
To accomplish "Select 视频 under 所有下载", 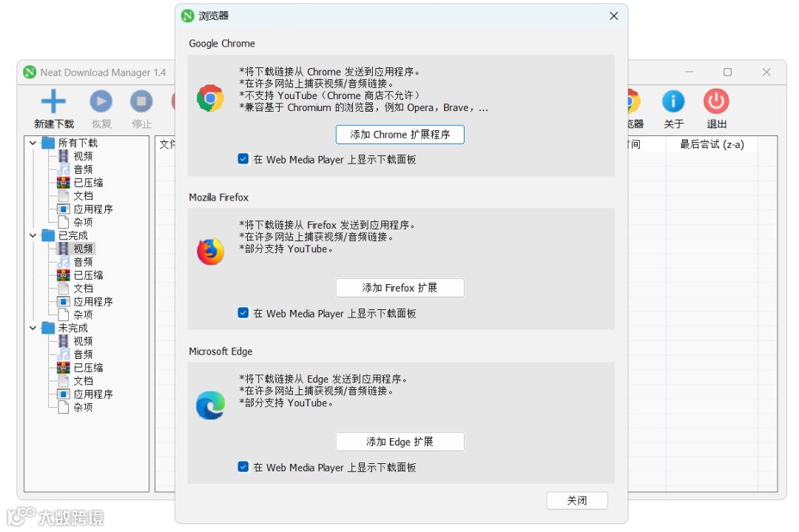I will click(83, 156).
